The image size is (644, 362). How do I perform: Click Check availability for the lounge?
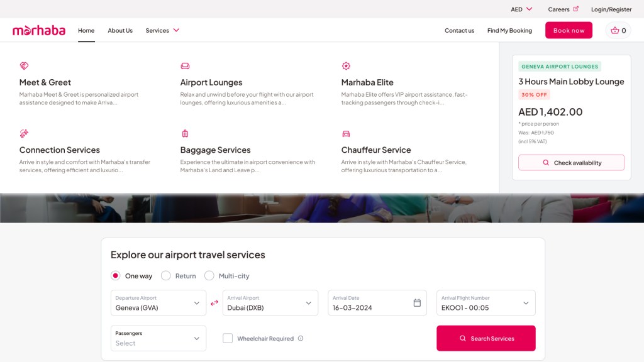tap(572, 163)
